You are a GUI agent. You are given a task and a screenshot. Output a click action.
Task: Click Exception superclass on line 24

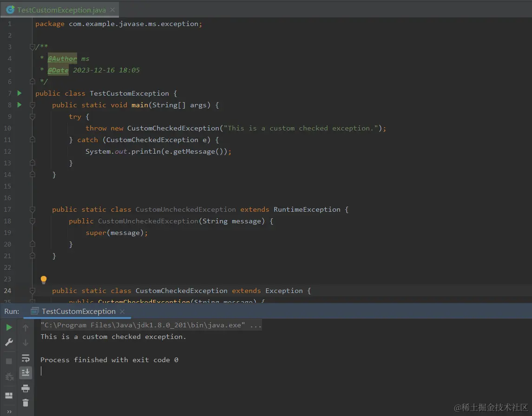[x=284, y=291]
